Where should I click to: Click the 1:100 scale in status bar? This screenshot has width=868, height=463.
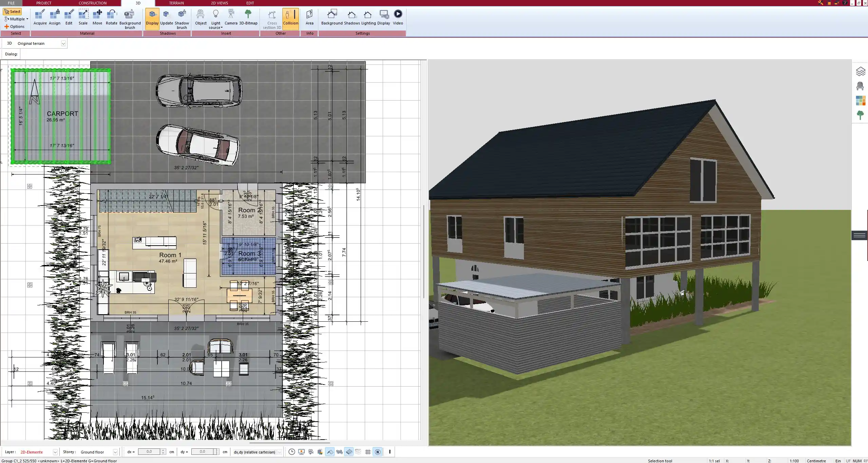point(794,461)
